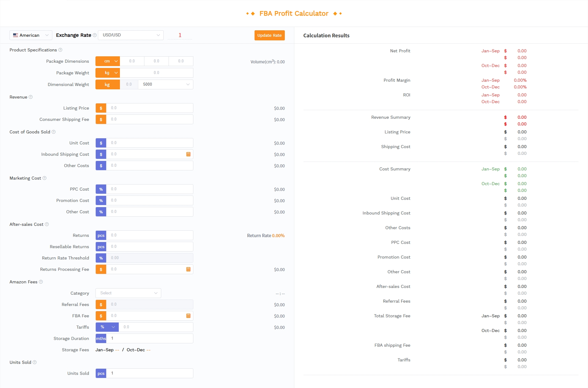Show help for the Revenue section
Image resolution: width=588 pixels, height=388 pixels.
pos(31,97)
